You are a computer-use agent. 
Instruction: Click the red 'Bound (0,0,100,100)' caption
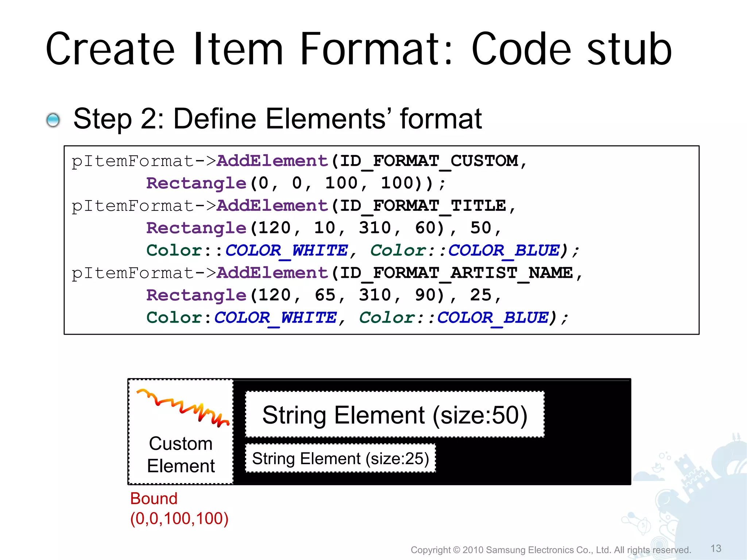[x=179, y=509]
